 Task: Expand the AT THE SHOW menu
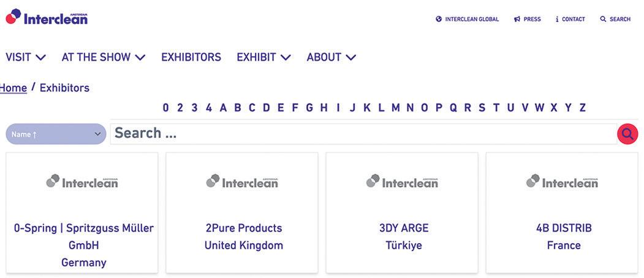(103, 57)
